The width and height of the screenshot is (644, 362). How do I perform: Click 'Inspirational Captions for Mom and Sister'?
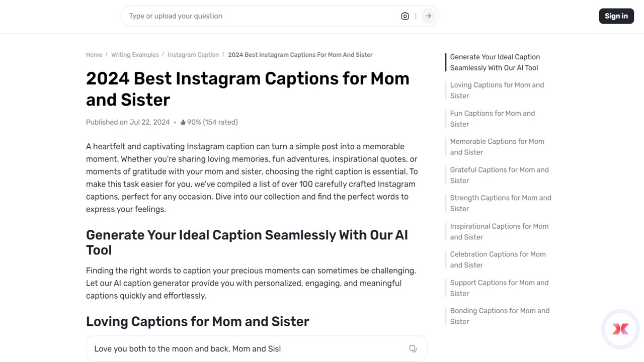499,231
